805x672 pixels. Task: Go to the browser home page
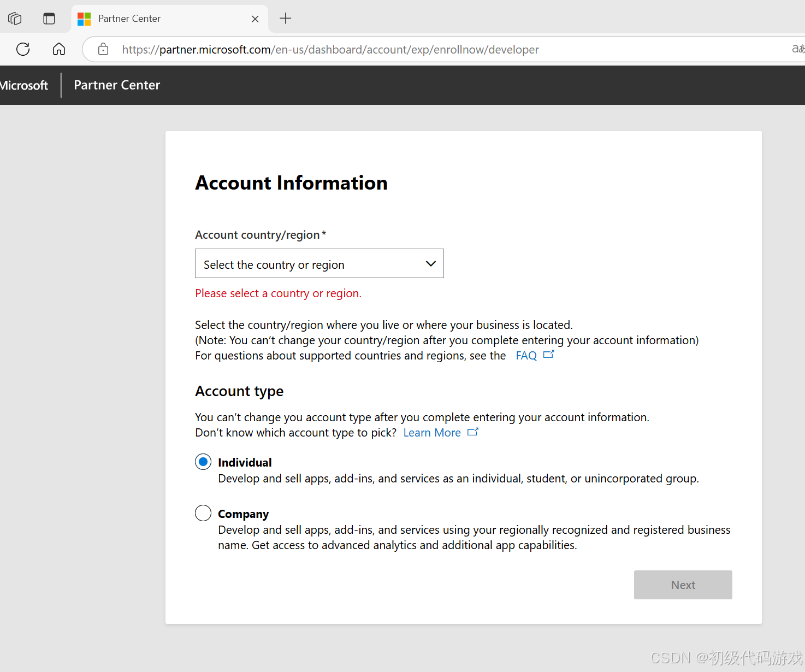(x=59, y=49)
